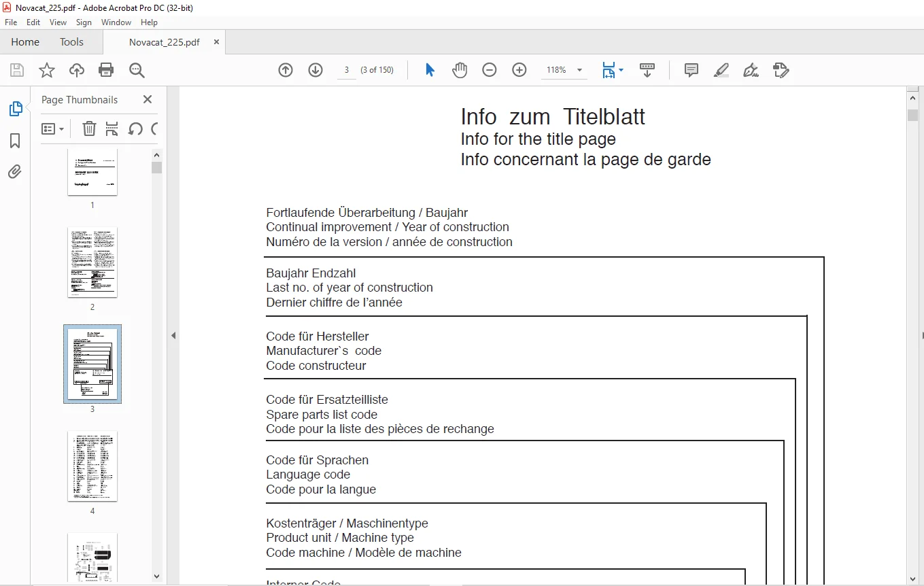Open the View menu
The height and width of the screenshot is (586, 924).
point(58,22)
